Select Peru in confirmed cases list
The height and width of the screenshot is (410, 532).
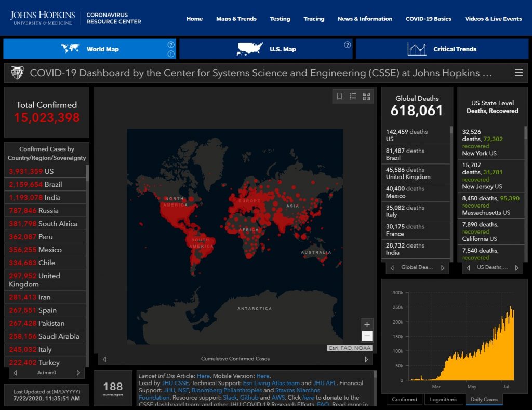[x=45, y=237]
